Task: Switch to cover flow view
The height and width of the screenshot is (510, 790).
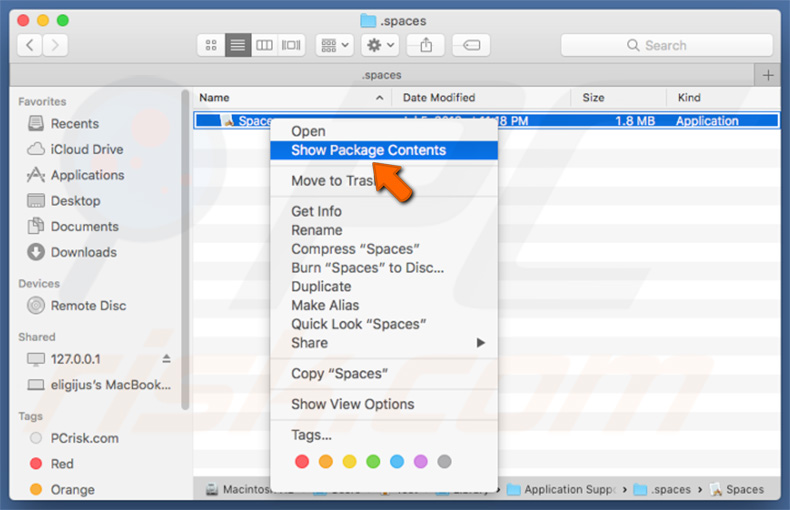Action: [291, 45]
